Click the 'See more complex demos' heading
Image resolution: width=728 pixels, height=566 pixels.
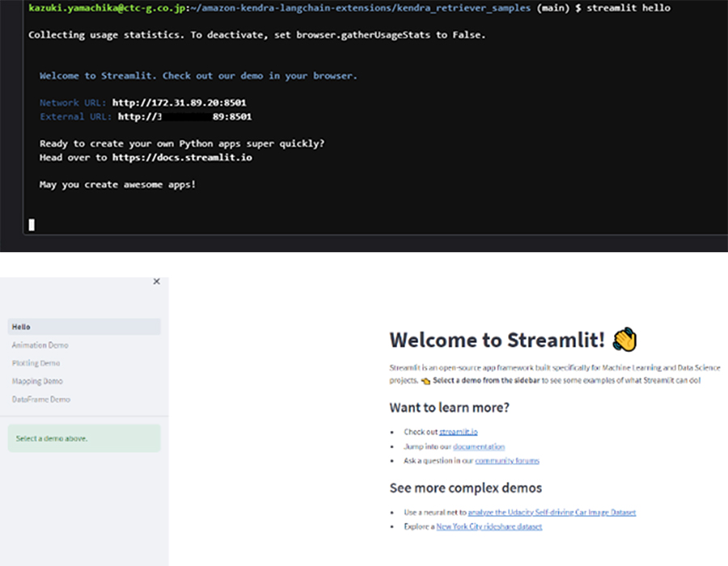pyautogui.click(x=466, y=488)
